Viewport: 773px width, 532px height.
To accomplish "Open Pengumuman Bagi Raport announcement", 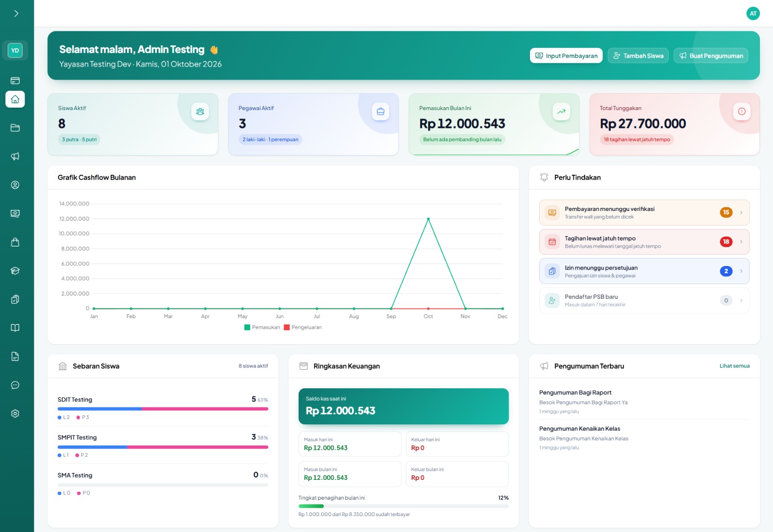I will click(644, 402).
